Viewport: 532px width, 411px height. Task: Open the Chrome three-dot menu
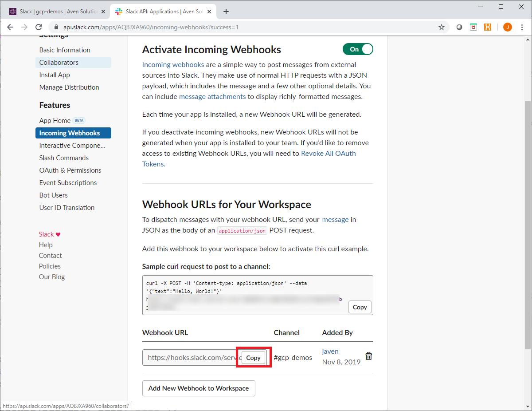521,27
